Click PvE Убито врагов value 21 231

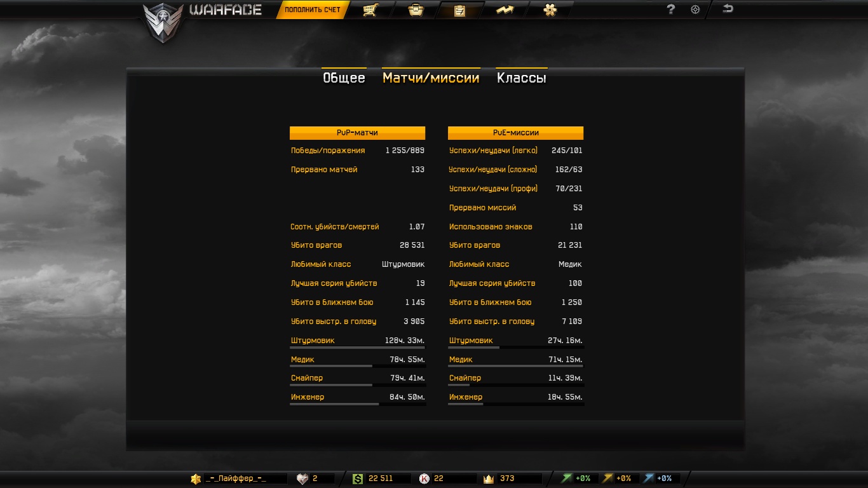[x=571, y=245]
